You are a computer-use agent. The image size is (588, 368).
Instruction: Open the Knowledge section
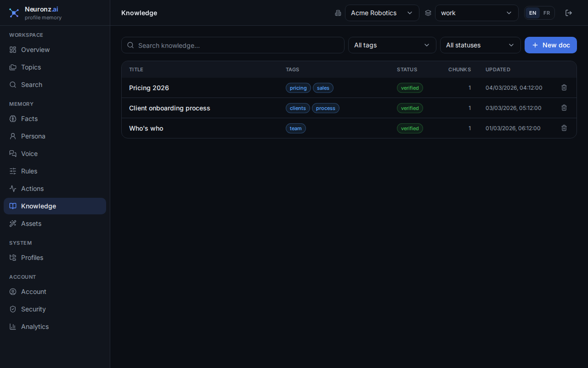coord(55,206)
